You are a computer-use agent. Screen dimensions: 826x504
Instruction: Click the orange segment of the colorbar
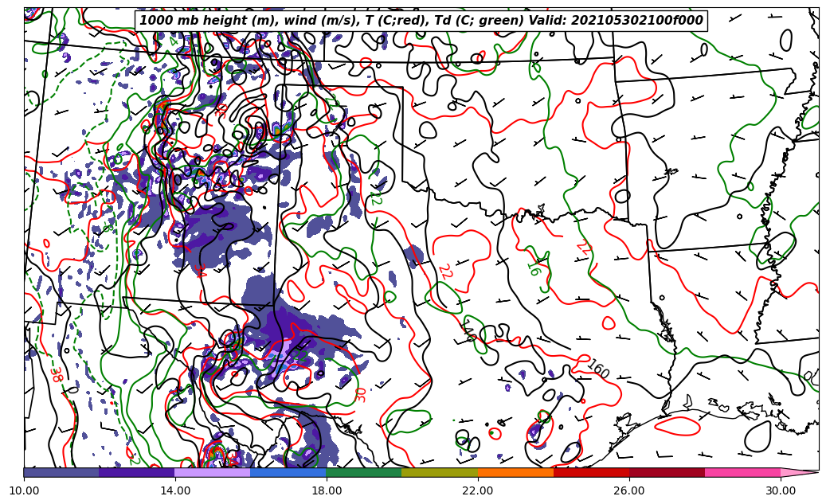point(515,472)
